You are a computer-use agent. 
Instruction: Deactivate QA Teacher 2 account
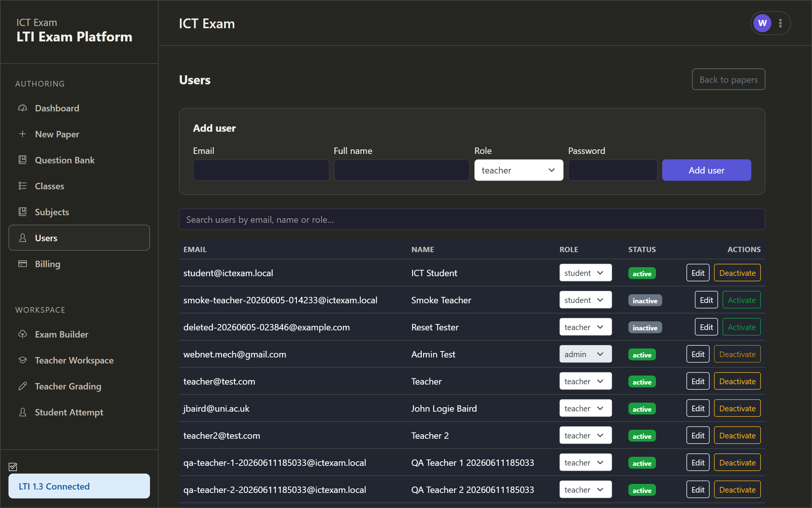click(x=737, y=490)
